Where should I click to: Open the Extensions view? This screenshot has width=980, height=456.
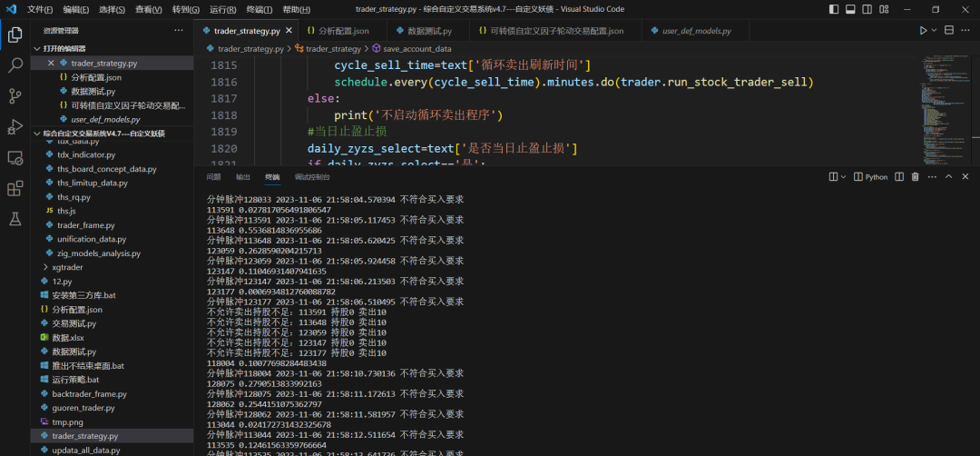(x=15, y=188)
